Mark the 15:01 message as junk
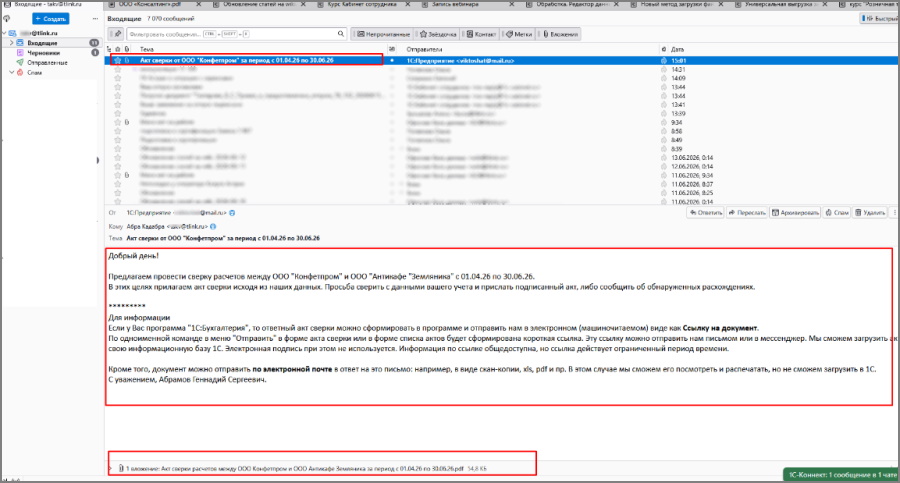Viewport: 900px width, 483px height. click(664, 60)
